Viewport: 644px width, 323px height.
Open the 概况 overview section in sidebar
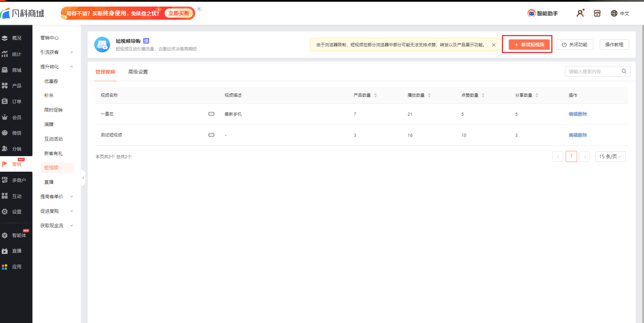(16, 38)
